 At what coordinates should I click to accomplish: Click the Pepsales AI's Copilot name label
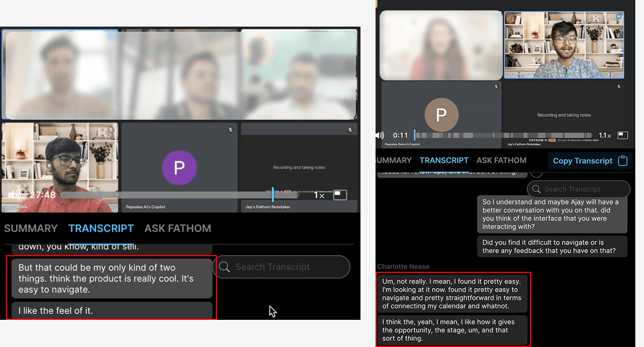tap(145, 207)
